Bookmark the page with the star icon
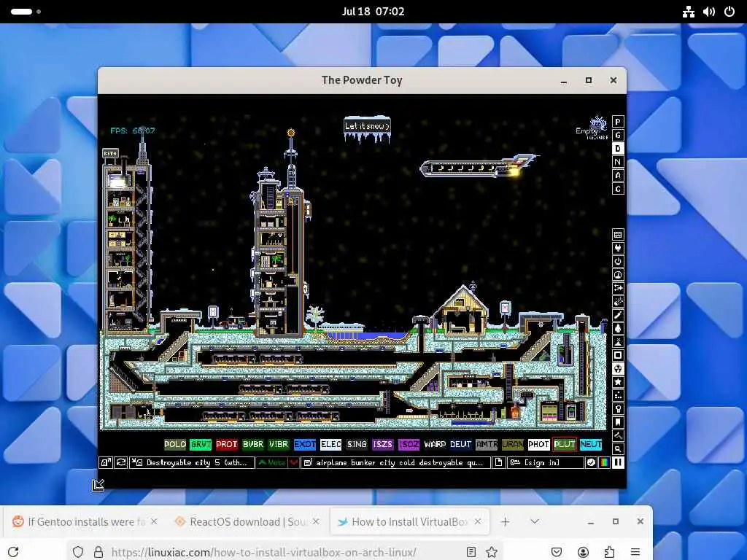Image resolution: width=747 pixels, height=560 pixels. [492, 552]
